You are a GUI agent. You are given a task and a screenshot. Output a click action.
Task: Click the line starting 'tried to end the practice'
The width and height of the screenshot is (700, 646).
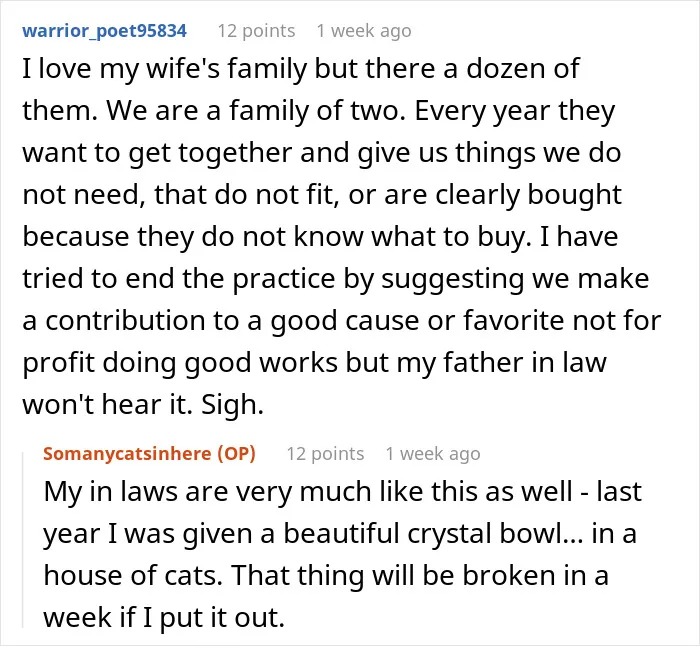pyautogui.click(x=336, y=279)
